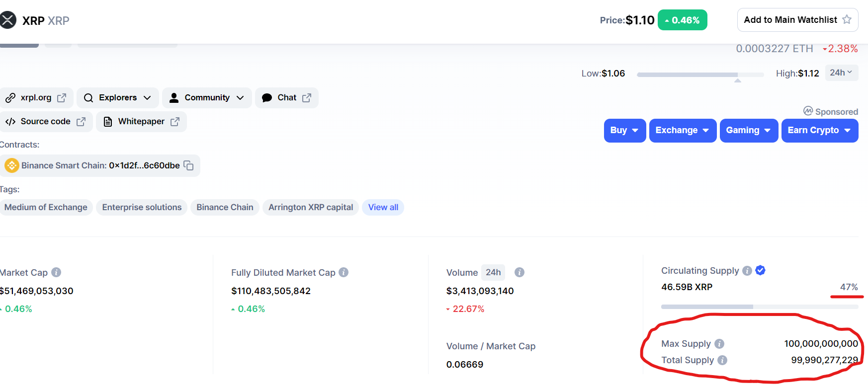Select the Binance Chain tag

point(225,207)
